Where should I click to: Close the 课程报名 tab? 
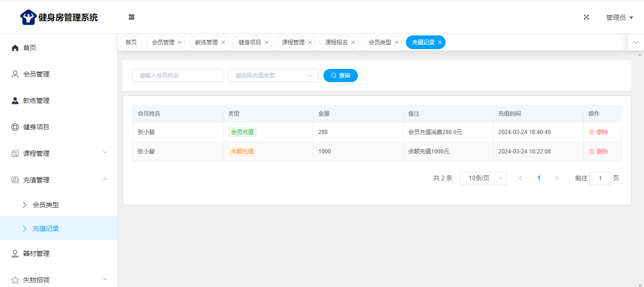(x=353, y=42)
